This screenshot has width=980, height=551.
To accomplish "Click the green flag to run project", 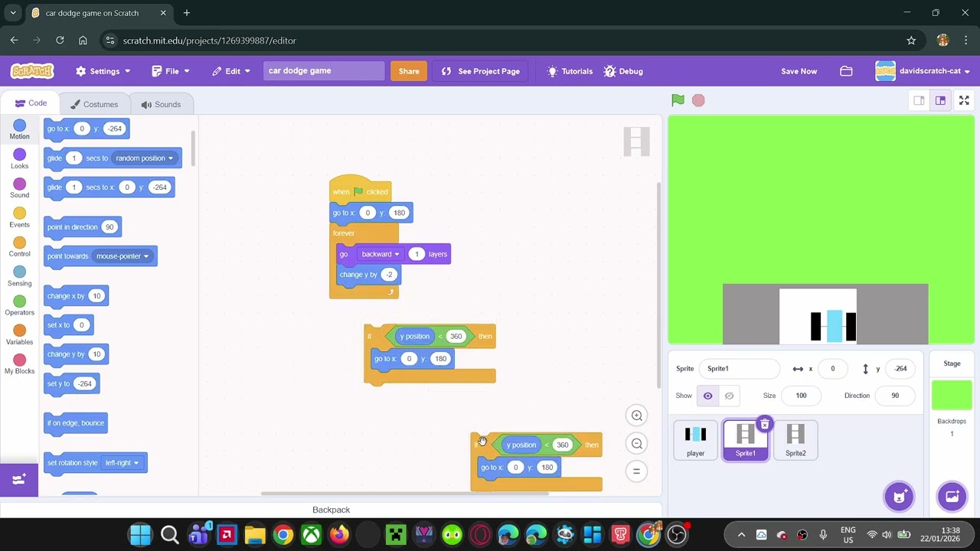I will click(678, 100).
